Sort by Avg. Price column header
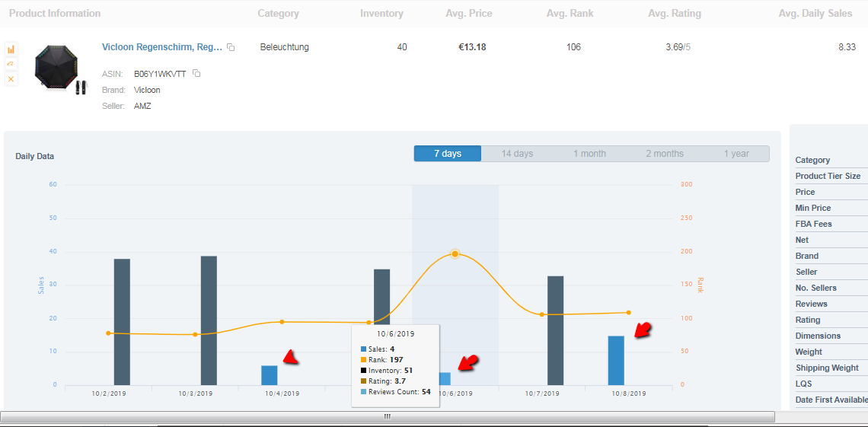The image size is (868, 427). [x=469, y=13]
